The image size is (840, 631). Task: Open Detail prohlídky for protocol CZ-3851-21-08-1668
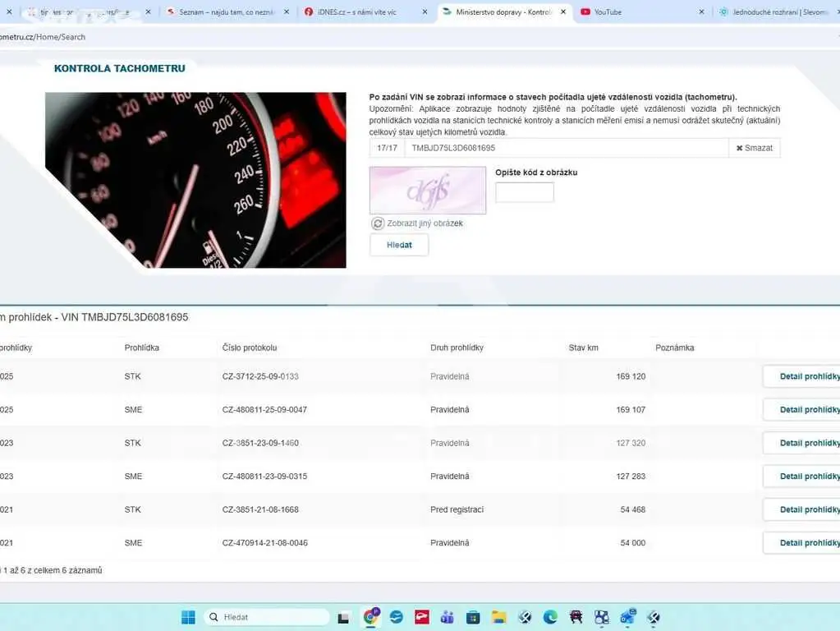pyautogui.click(x=801, y=509)
